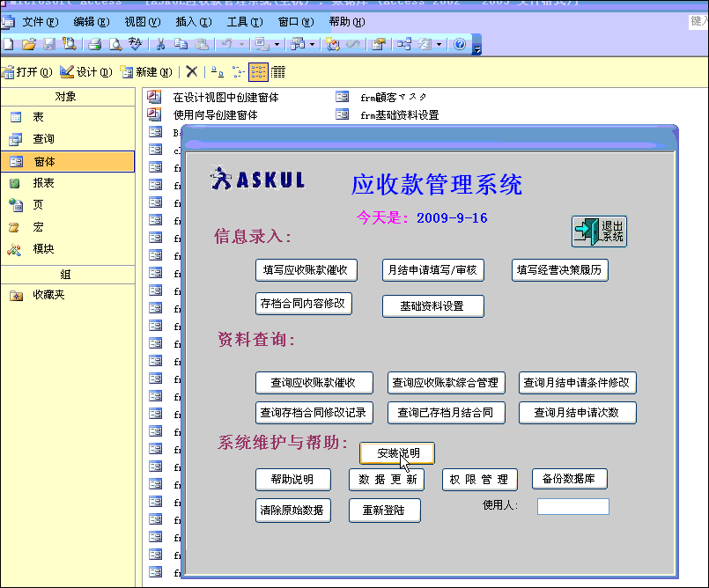Open the Properties toolbar icon
The height and width of the screenshot is (588, 709).
[x=378, y=44]
